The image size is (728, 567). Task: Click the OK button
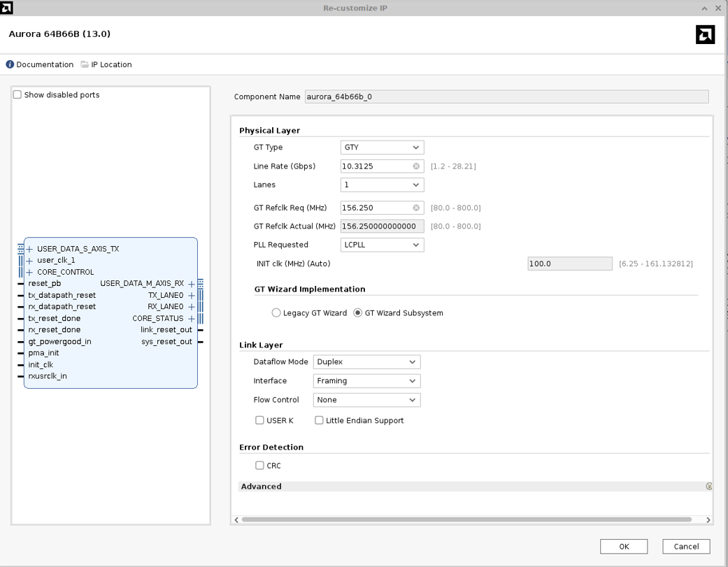(623, 546)
